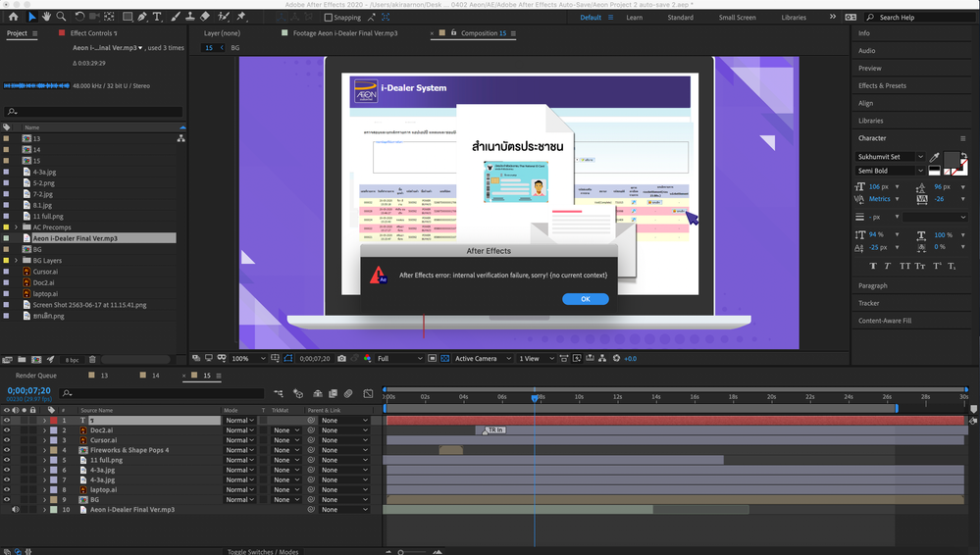
Task: Select the Roto Brush tool
Action: point(224,17)
